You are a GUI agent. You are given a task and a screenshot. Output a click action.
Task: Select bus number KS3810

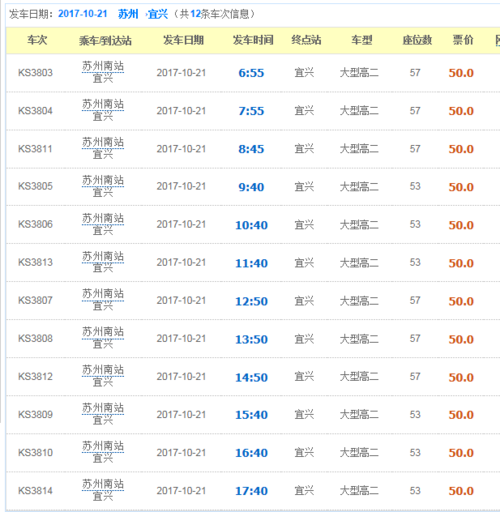35,453
